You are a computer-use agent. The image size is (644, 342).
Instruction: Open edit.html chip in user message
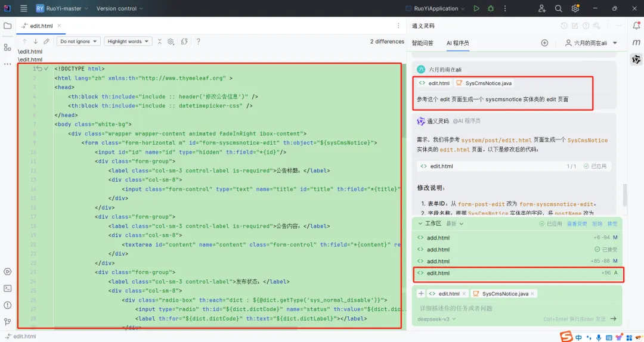(434, 83)
